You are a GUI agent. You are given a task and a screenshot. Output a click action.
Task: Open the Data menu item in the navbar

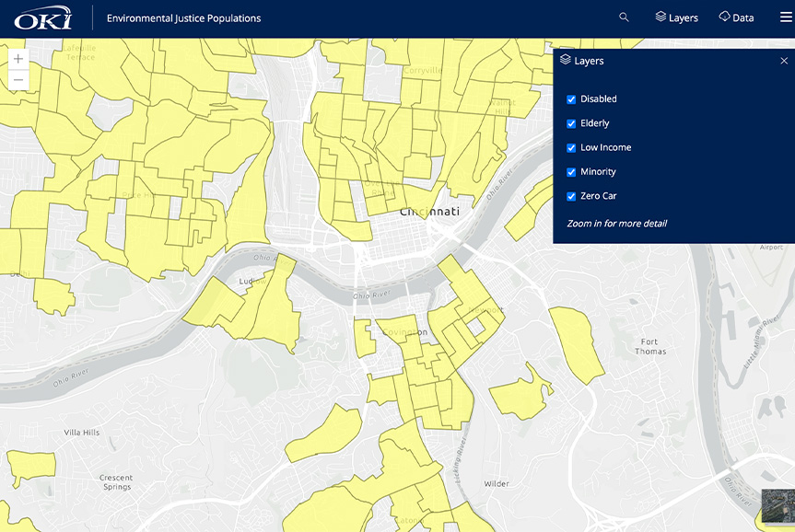742,17
